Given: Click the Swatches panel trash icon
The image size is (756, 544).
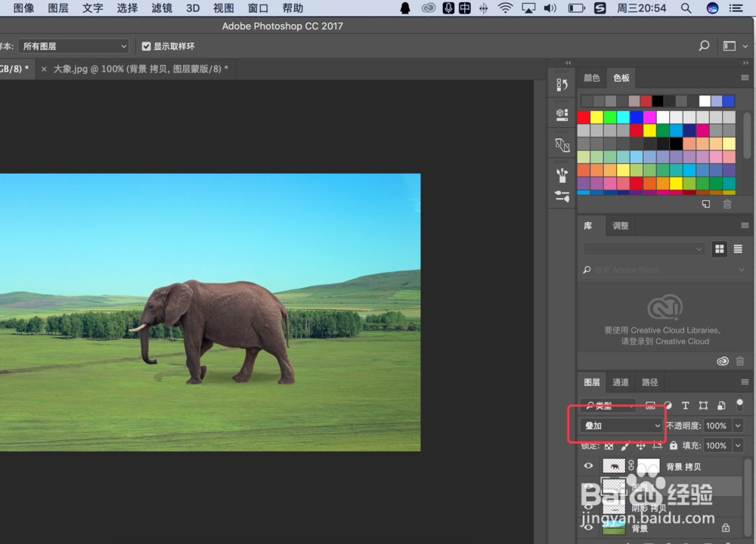Looking at the screenshot, I should pos(727,204).
